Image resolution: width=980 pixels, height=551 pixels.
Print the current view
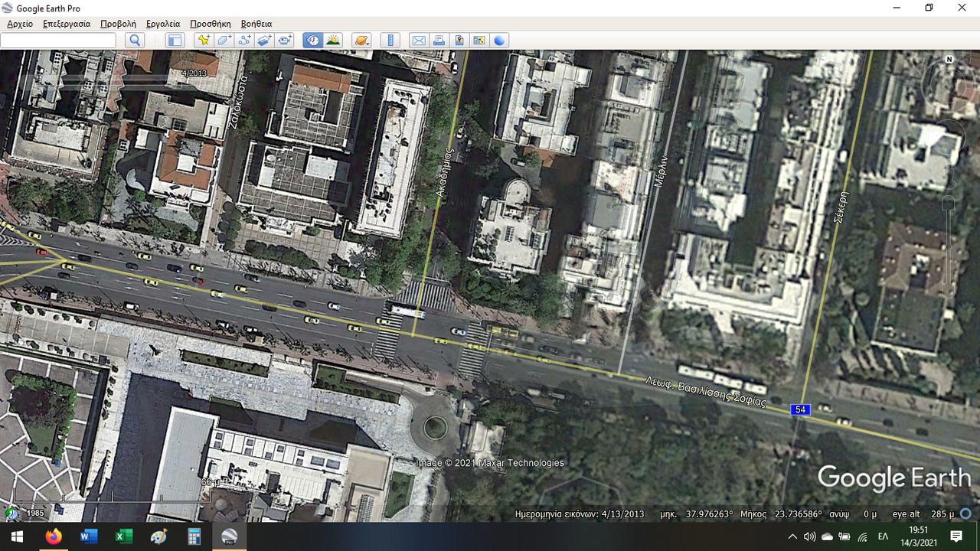click(439, 41)
